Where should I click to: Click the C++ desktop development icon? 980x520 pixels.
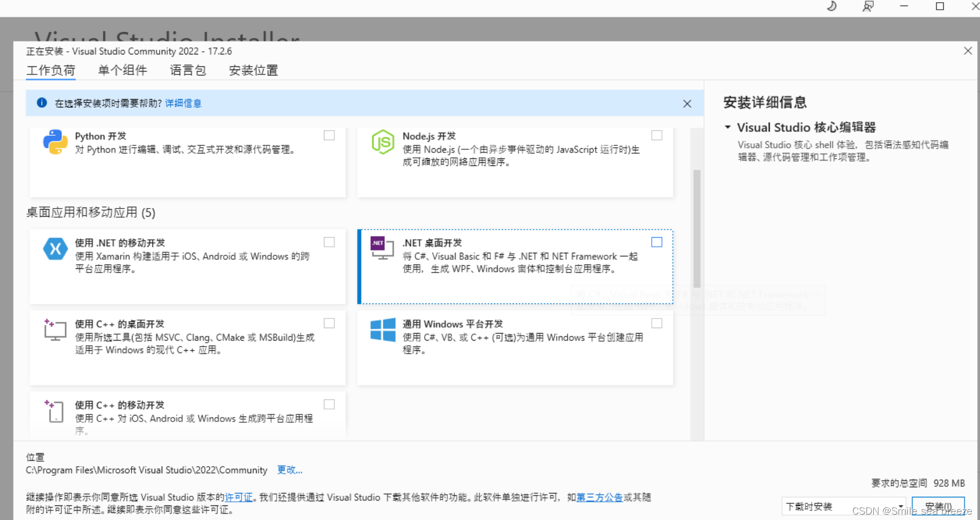coord(55,330)
